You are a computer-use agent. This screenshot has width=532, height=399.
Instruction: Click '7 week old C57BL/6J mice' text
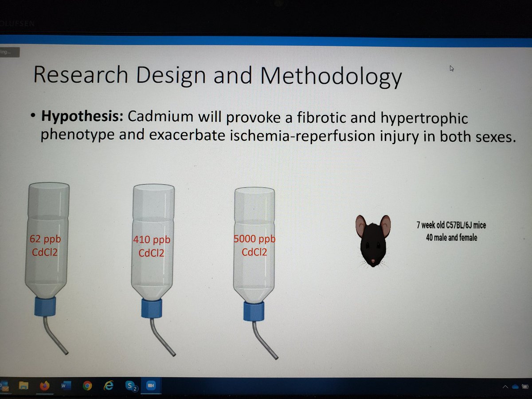(451, 226)
